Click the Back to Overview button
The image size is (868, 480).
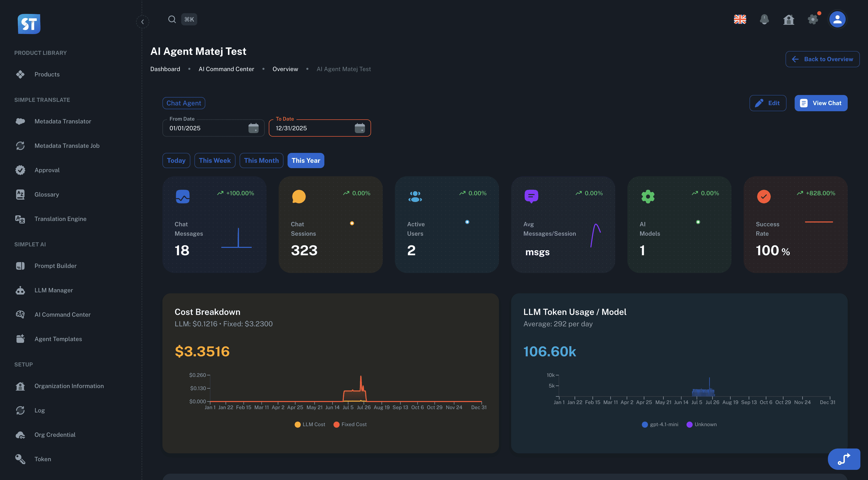tap(823, 59)
